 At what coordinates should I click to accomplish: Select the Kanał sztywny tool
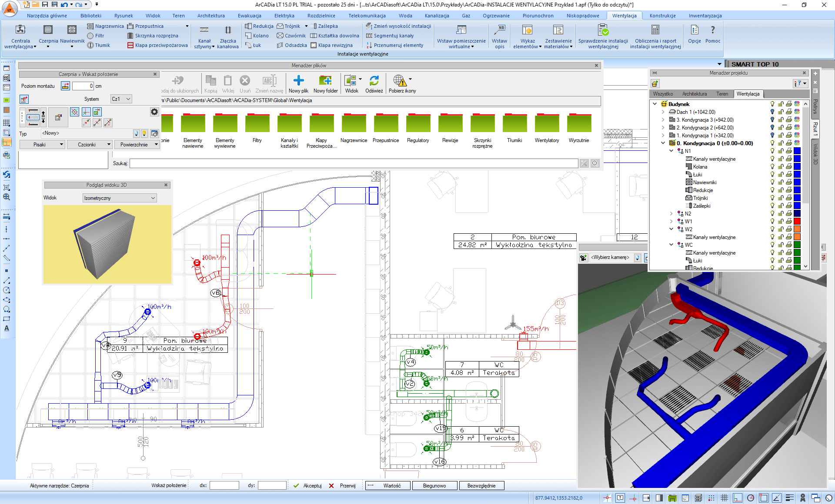[204, 36]
